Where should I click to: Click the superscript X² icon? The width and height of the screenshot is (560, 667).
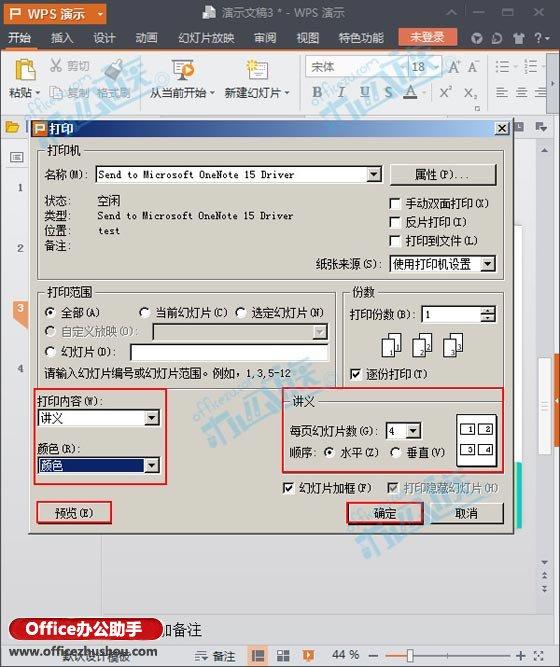coord(446,92)
